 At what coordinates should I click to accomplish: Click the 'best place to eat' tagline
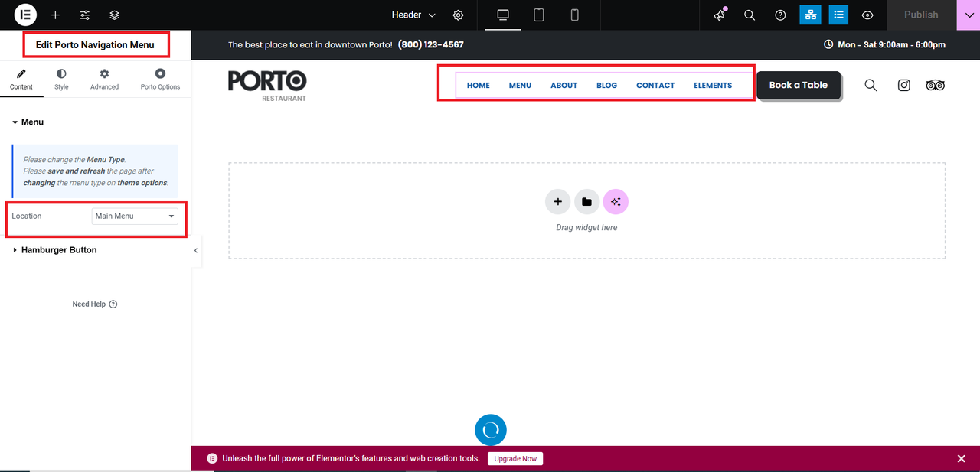click(310, 45)
